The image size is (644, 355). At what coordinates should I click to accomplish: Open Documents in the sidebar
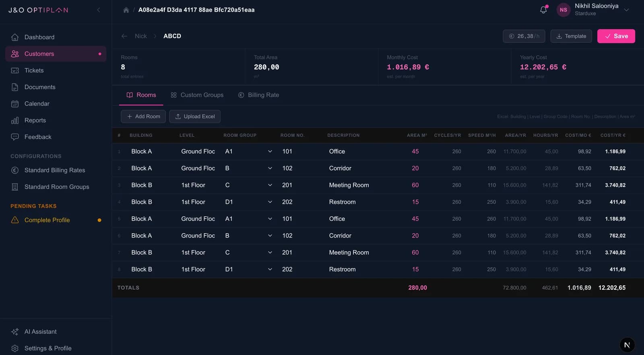56,87
